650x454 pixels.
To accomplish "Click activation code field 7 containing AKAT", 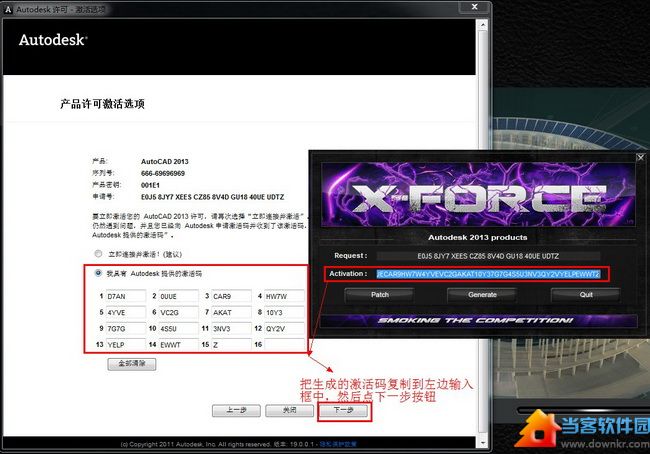I will pos(231,312).
